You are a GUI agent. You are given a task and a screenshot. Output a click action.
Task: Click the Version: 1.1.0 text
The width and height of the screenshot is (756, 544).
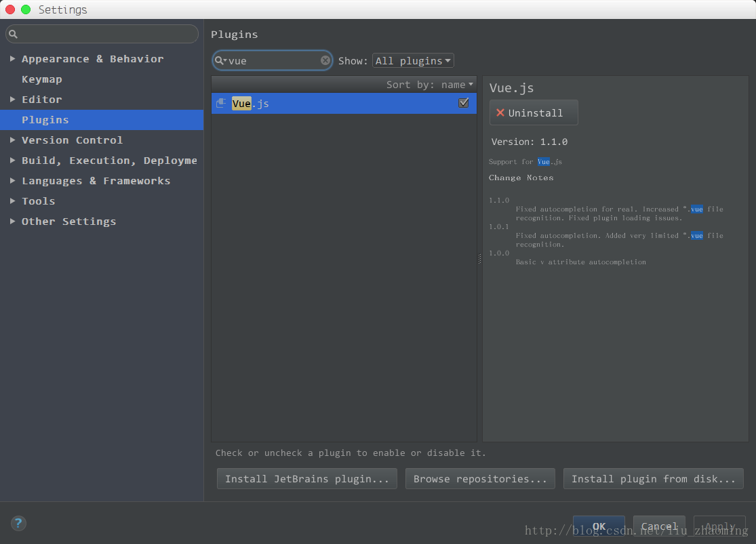[529, 142]
